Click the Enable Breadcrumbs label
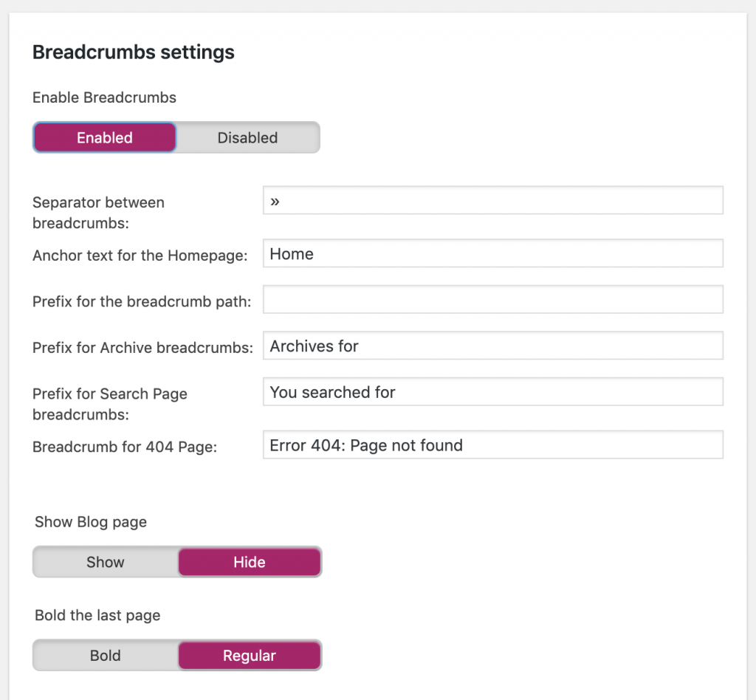 pyautogui.click(x=103, y=97)
